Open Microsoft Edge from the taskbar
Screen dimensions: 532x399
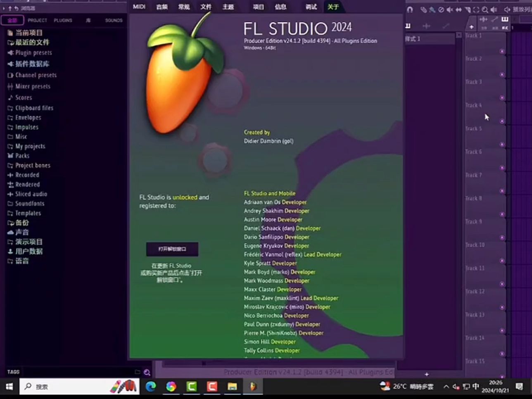(151, 387)
